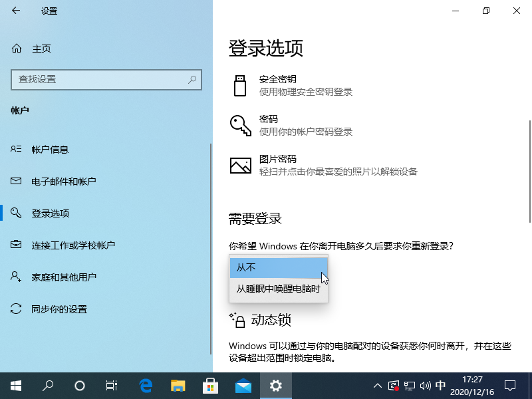Adjust volume via the speaker tray icon
This screenshot has height=399, width=532.
(424, 386)
